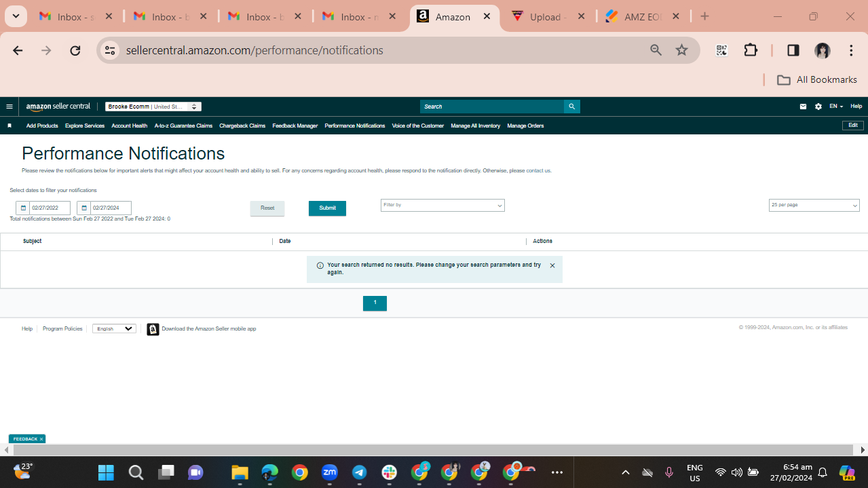Open Chrome extensions puzzle icon
Image resolution: width=868 pixels, height=488 pixels.
click(751, 50)
